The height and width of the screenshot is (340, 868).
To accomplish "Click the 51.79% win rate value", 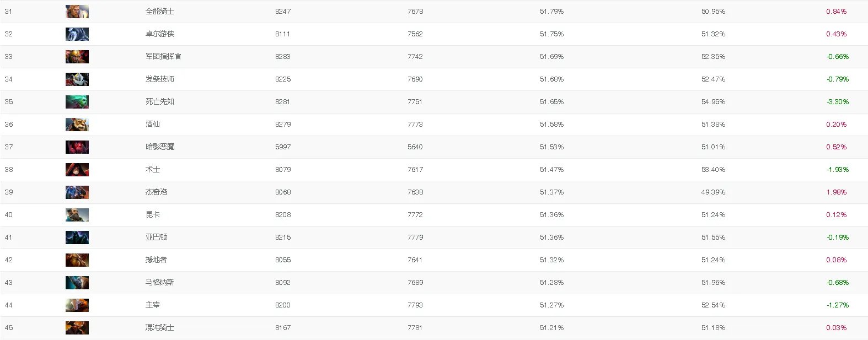I will click(x=551, y=11).
